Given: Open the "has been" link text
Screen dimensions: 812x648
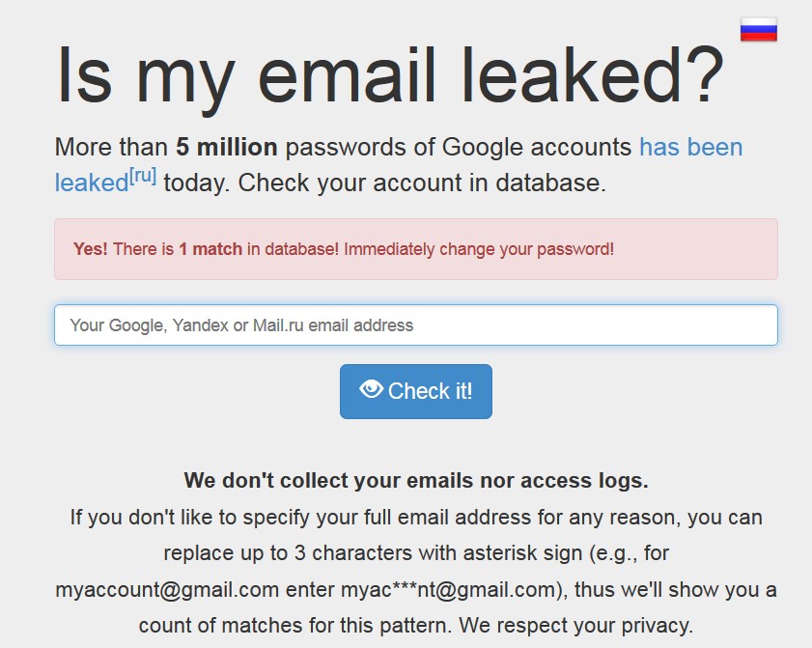Looking at the screenshot, I should click(x=690, y=147).
